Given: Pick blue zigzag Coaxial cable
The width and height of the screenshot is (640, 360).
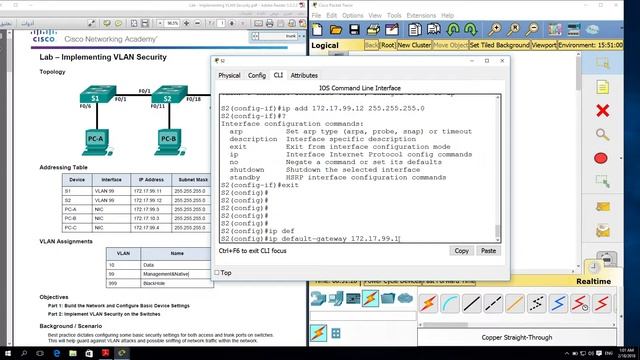Looking at the screenshot, I should (558, 303).
